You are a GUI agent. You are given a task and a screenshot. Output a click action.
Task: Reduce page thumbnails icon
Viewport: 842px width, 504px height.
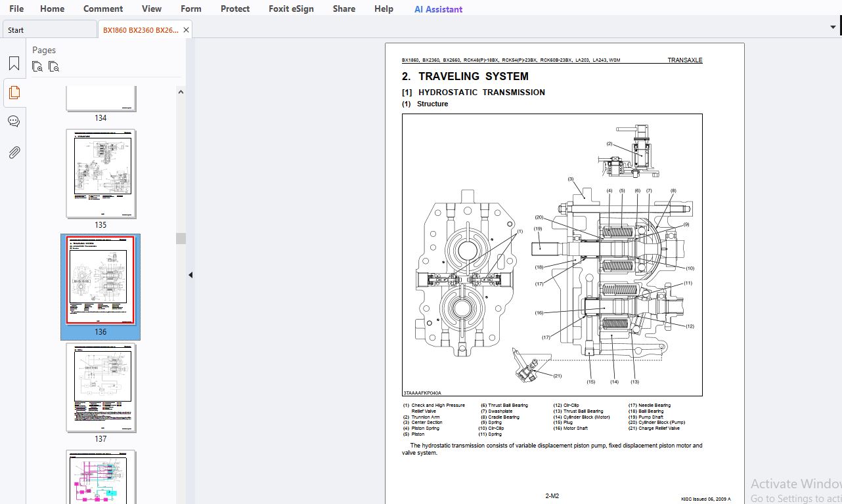pyautogui.click(x=54, y=66)
